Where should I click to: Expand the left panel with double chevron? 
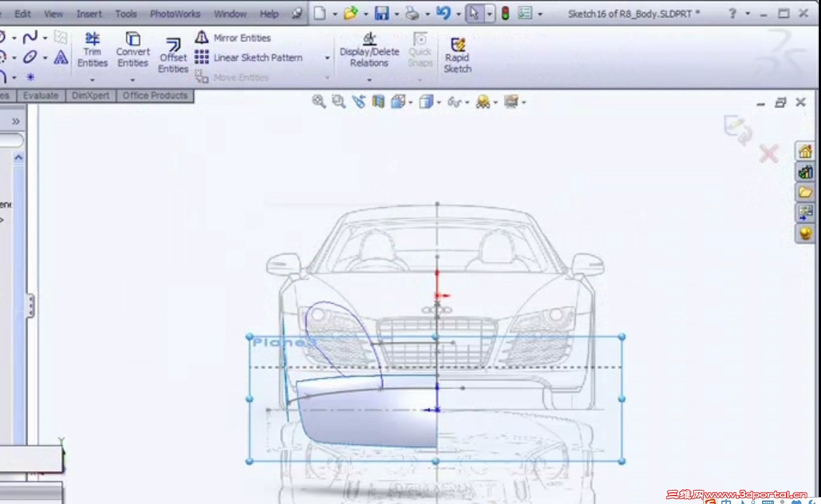[15, 122]
